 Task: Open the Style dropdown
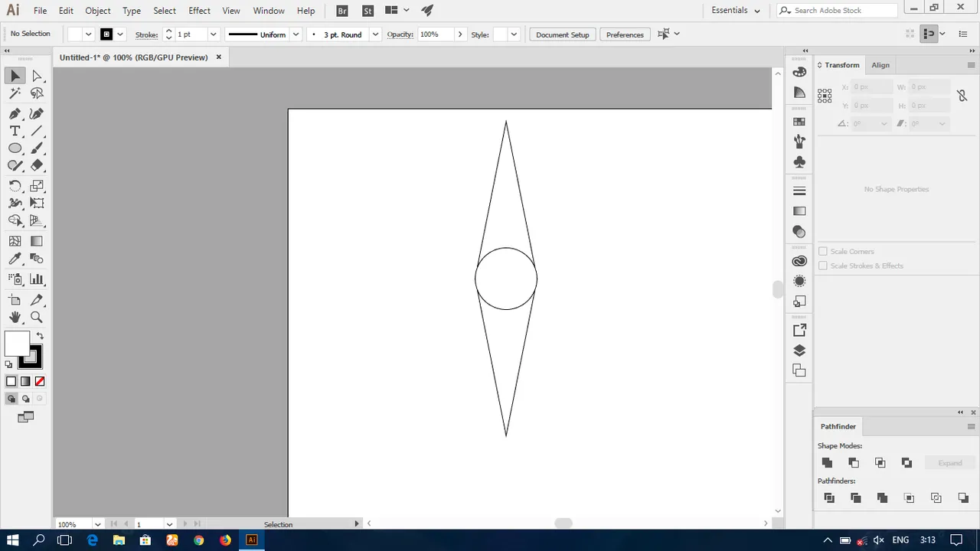[x=514, y=34]
